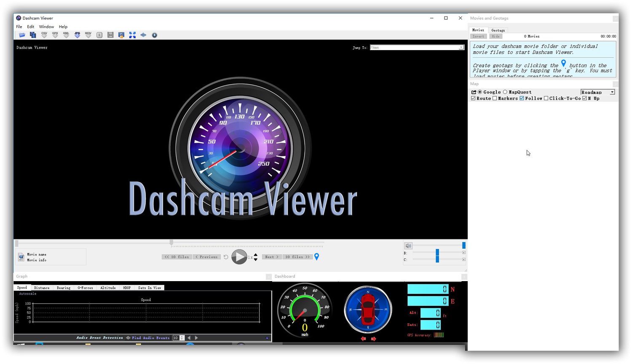Go to previous audio event arrow
Image resolution: width=632 pixels, height=364 pixels.
coord(189,337)
